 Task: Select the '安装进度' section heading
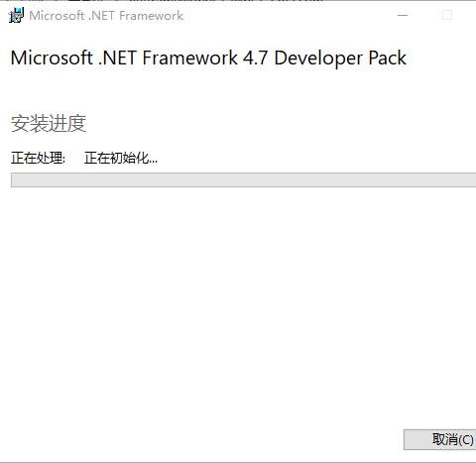(x=49, y=124)
